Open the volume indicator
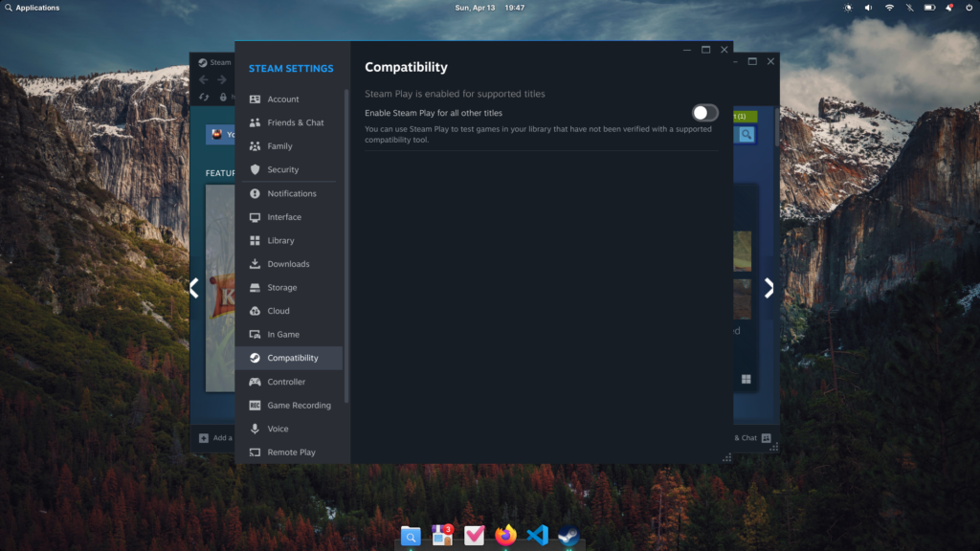This screenshot has width=980, height=551. point(868,8)
